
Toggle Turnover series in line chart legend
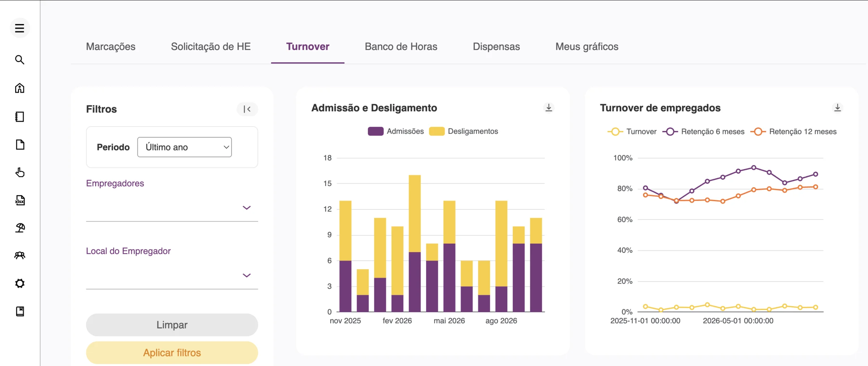pyautogui.click(x=632, y=132)
